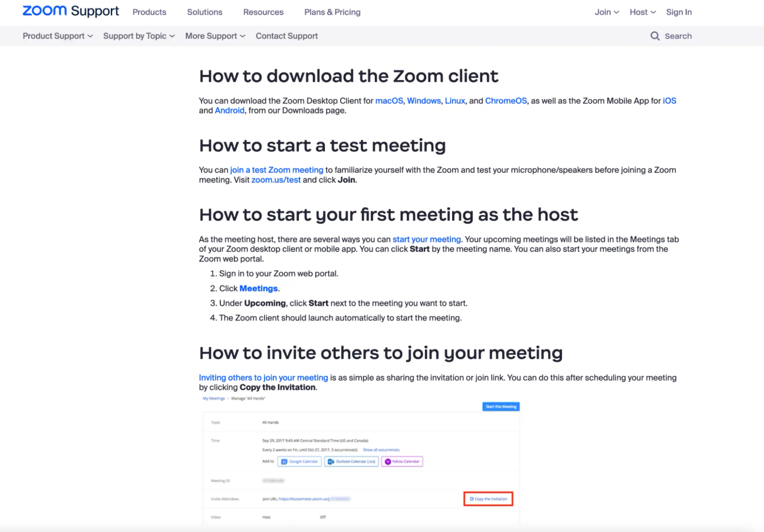Open the Android app link

point(229,110)
